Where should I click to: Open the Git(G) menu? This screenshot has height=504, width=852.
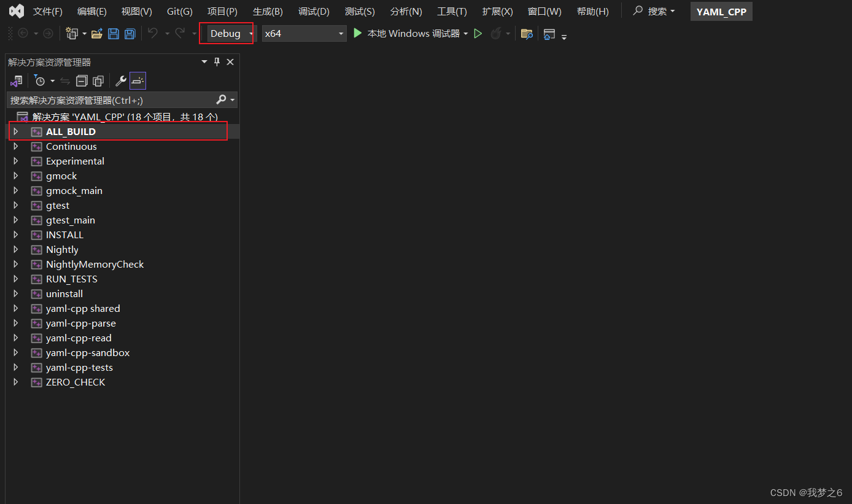click(x=179, y=11)
